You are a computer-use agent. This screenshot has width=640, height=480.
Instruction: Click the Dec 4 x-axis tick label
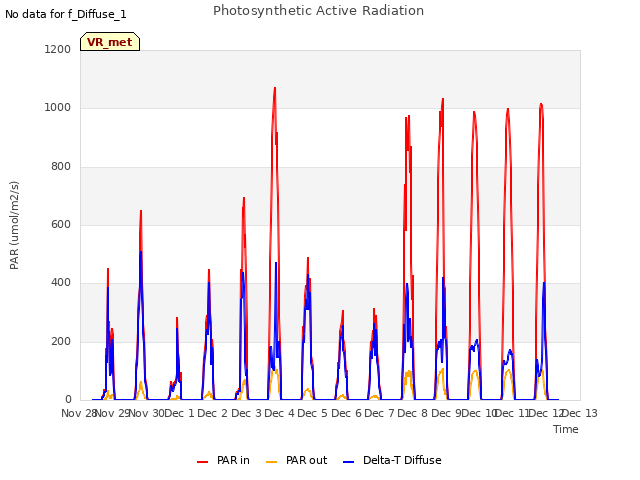pyautogui.click(x=280, y=413)
